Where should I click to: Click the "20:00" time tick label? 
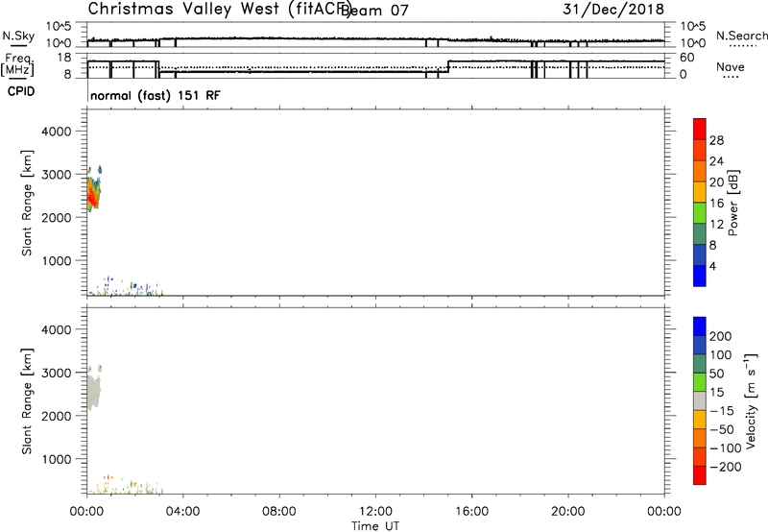point(568,512)
